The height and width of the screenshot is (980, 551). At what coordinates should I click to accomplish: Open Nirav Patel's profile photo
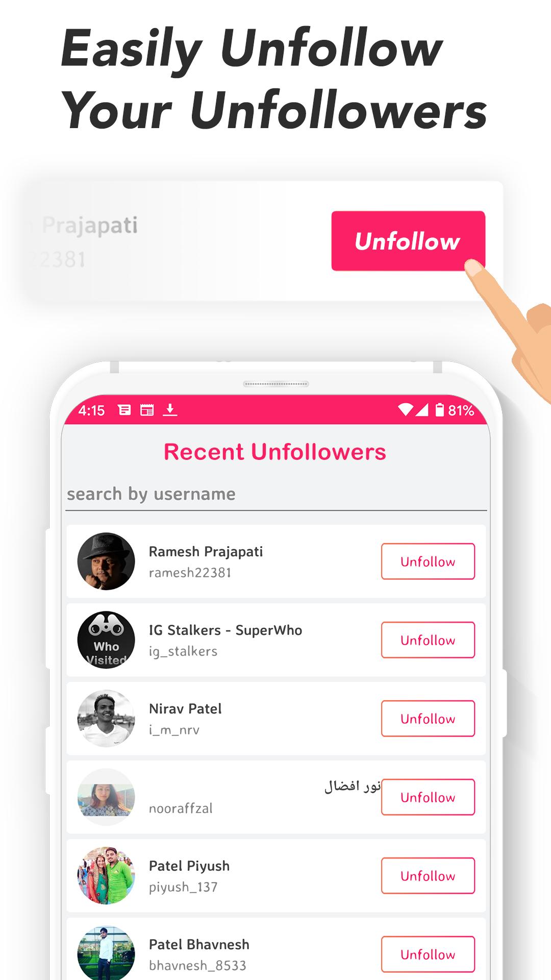pos(106,719)
